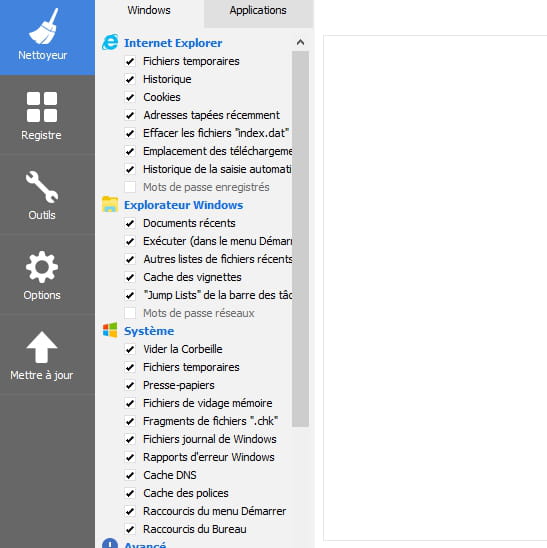Select the Système section header
Image resolution: width=547 pixels, height=548 pixels.
[149, 331]
